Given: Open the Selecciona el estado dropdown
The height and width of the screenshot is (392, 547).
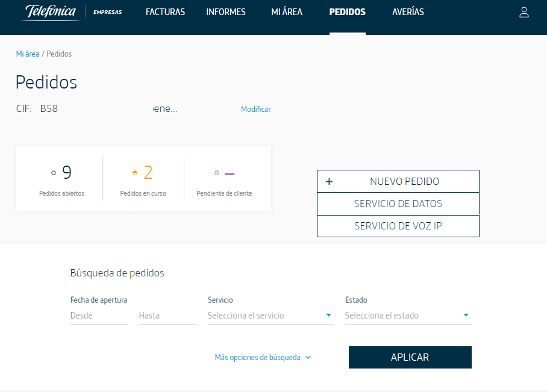Looking at the screenshot, I should [408, 315].
